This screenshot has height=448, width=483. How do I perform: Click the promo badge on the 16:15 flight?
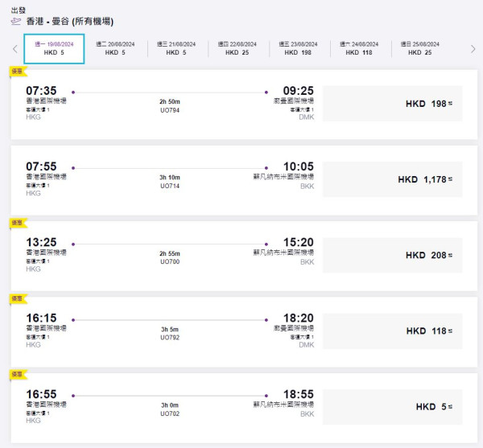point(19,298)
